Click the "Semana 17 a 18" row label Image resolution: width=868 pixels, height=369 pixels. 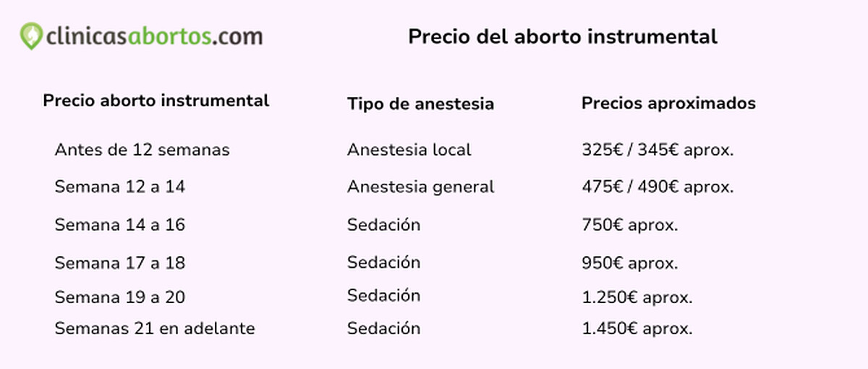119,263
